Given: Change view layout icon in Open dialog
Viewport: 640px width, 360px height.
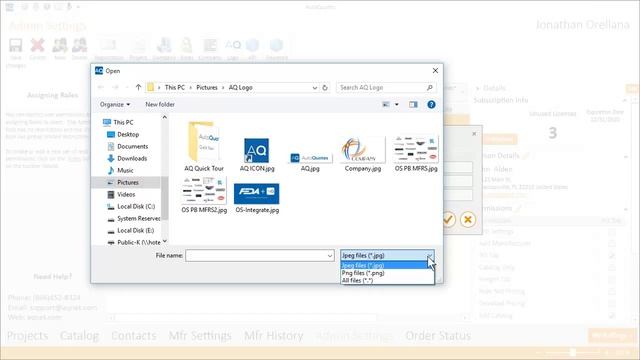Looking at the screenshot, I should (x=386, y=104).
